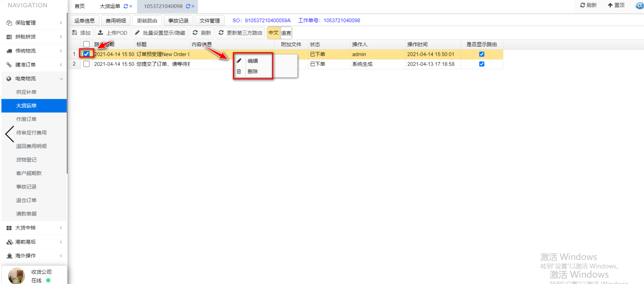The image size is (644, 284).
Task: Uncheck the first row's selection checkbox
Action: click(86, 54)
